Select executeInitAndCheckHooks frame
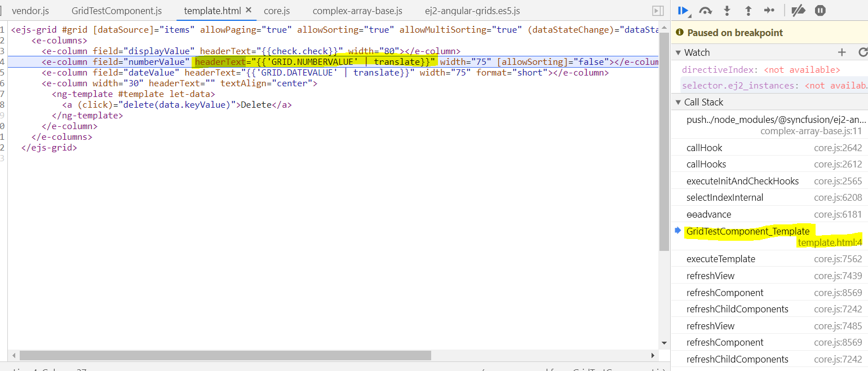Viewport: 868px width, 371px height. 769,181
